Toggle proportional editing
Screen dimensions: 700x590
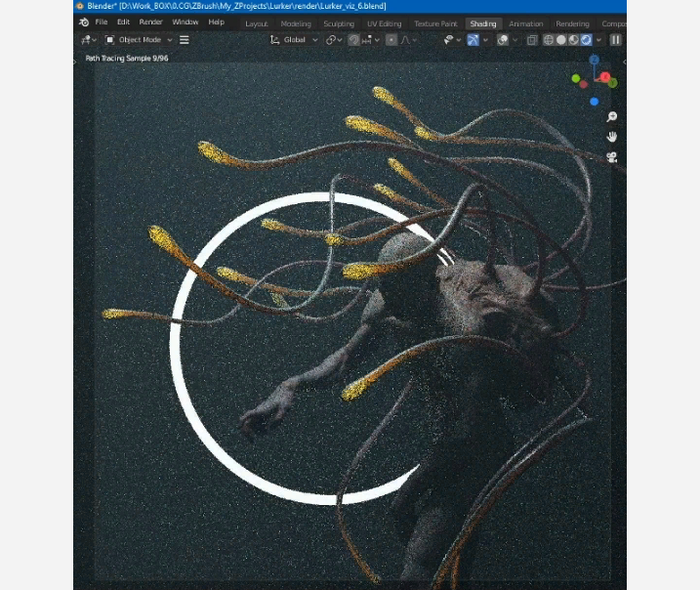click(x=392, y=40)
